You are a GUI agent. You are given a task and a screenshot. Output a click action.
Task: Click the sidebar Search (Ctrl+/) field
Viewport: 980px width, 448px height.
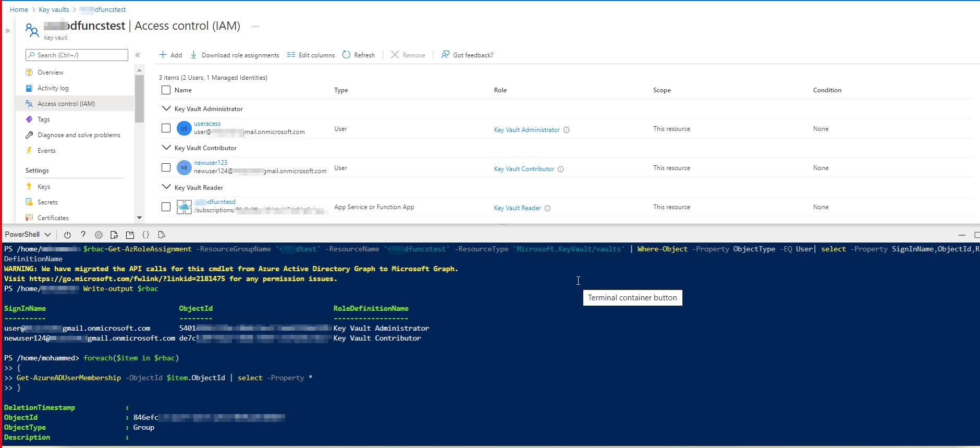[77, 55]
